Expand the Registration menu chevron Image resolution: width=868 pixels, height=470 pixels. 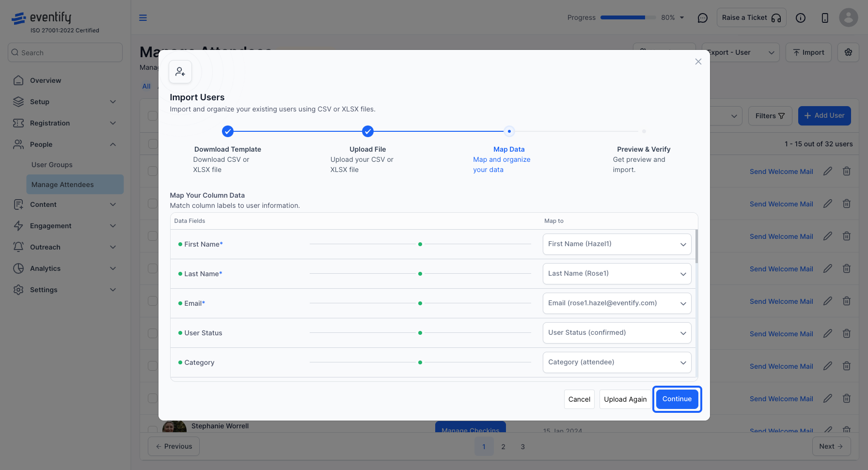(x=113, y=123)
